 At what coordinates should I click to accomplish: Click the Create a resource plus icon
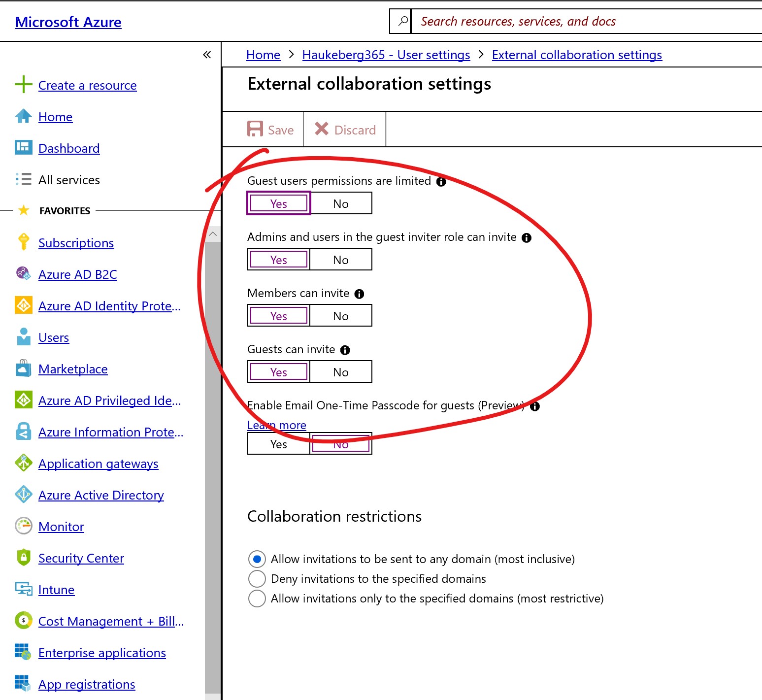tap(23, 84)
